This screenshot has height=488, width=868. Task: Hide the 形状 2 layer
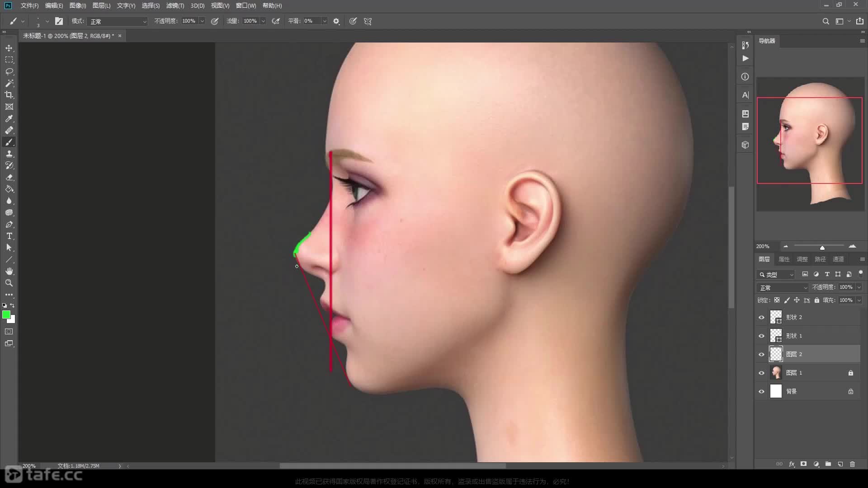(761, 318)
